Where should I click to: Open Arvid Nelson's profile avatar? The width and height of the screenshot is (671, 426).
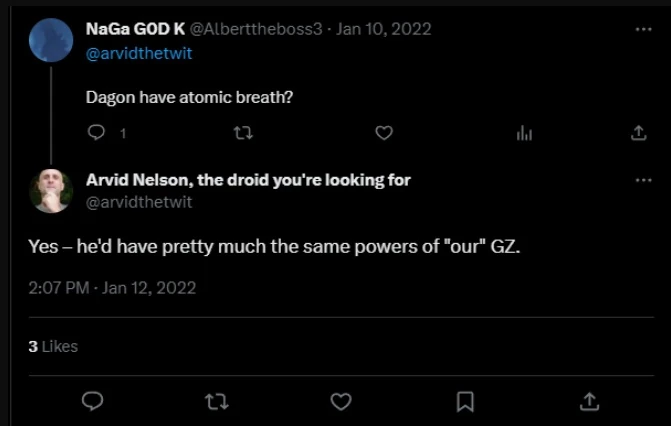(50, 190)
